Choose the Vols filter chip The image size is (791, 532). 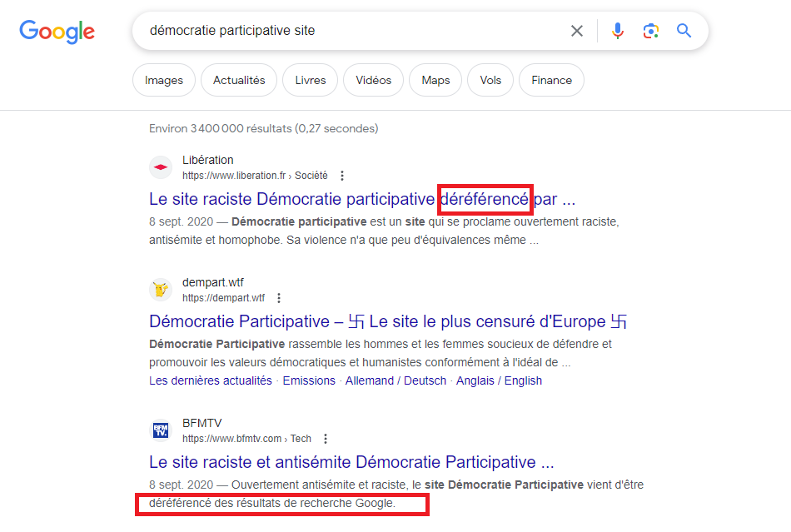490,81
